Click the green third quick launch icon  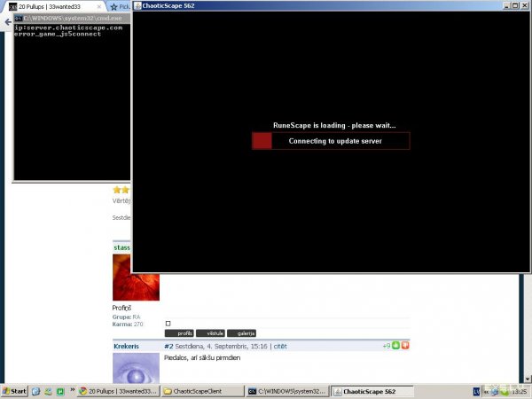tap(60, 392)
